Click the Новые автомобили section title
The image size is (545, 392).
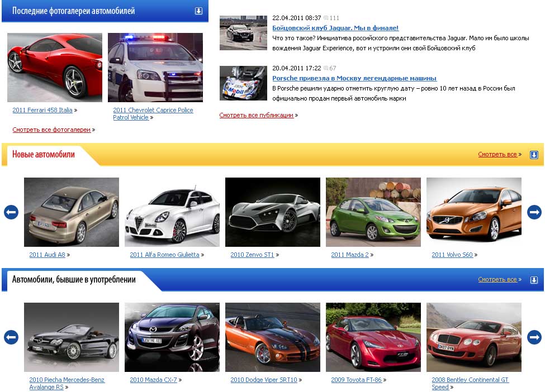[44, 154]
